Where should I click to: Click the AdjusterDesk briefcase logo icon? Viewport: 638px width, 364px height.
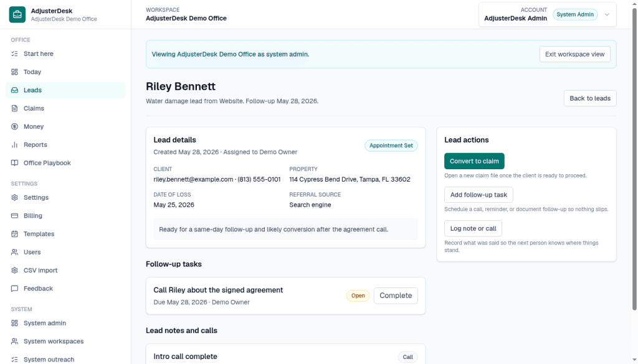tap(17, 15)
